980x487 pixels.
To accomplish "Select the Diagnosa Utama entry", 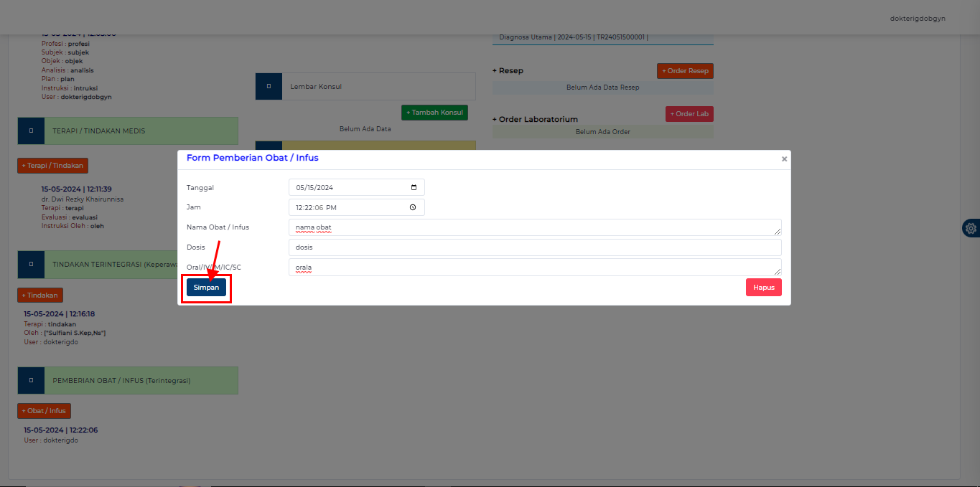I will click(603, 37).
